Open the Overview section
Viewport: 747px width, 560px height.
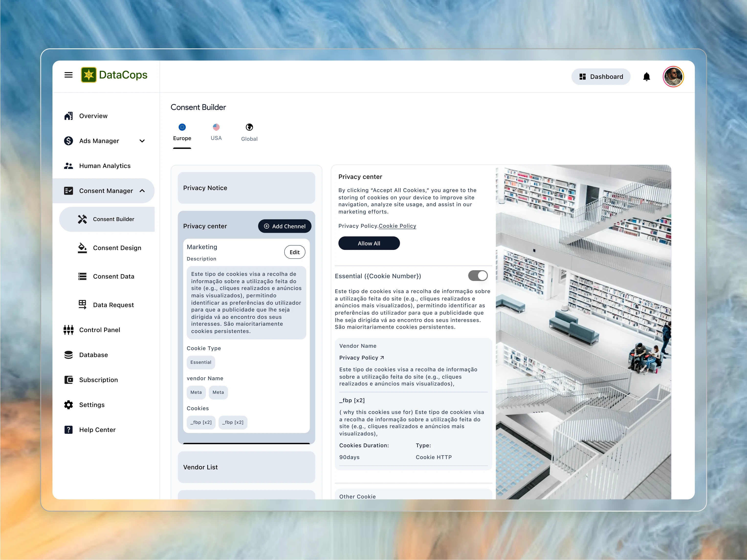point(93,116)
